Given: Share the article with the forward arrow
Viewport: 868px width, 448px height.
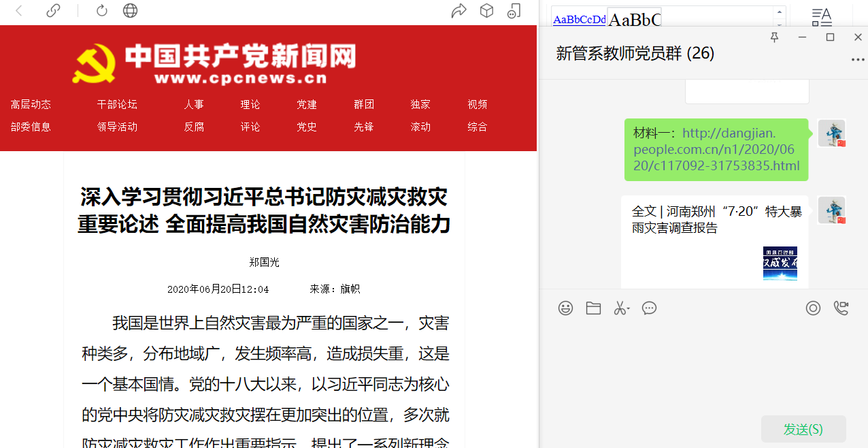Looking at the screenshot, I should pyautogui.click(x=458, y=10).
